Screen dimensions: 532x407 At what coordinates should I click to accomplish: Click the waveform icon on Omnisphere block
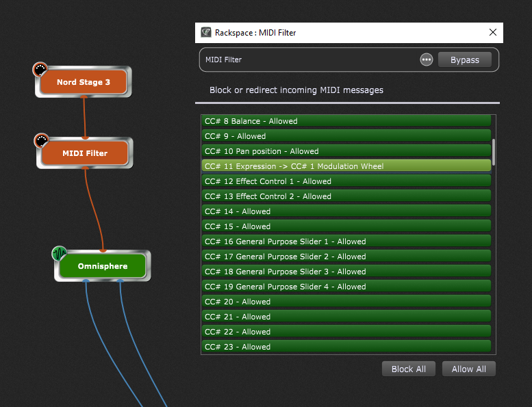tap(60, 254)
